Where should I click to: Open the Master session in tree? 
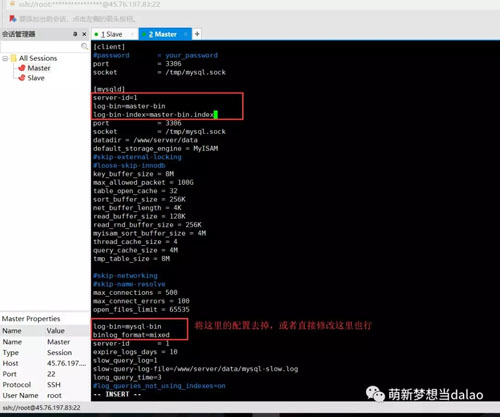click(x=39, y=68)
